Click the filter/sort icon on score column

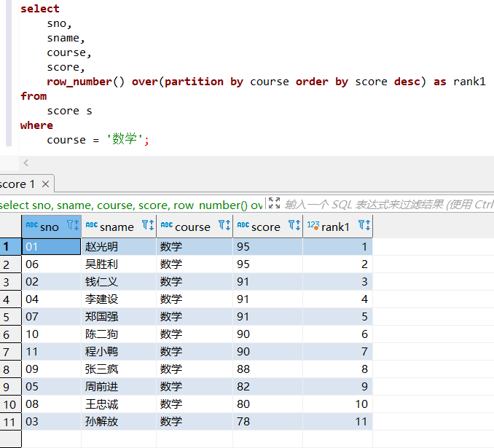pyautogui.click(x=294, y=225)
